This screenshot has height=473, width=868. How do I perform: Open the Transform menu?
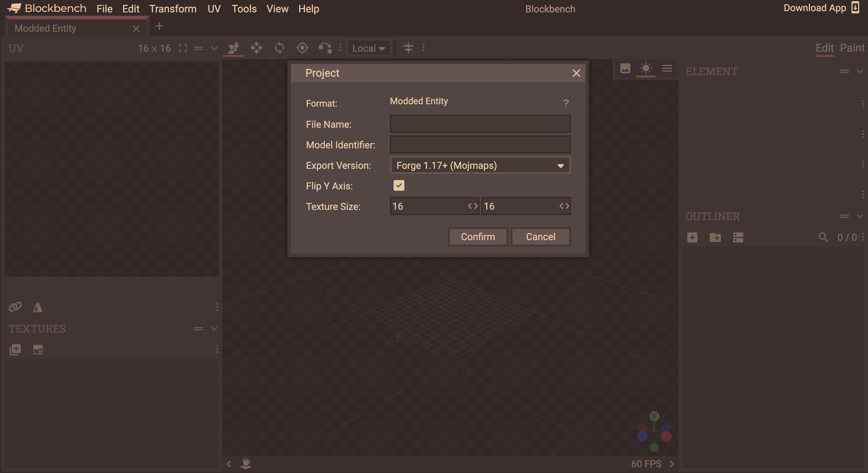(173, 9)
